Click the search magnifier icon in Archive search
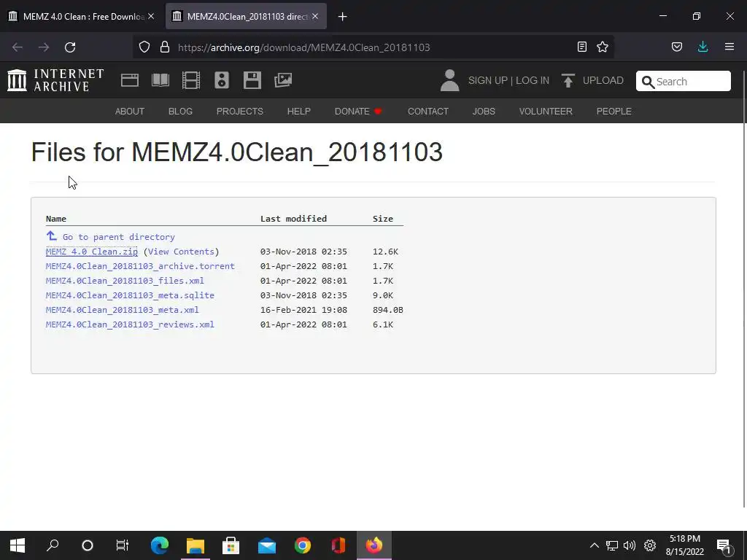The width and height of the screenshot is (747, 560). point(648,82)
